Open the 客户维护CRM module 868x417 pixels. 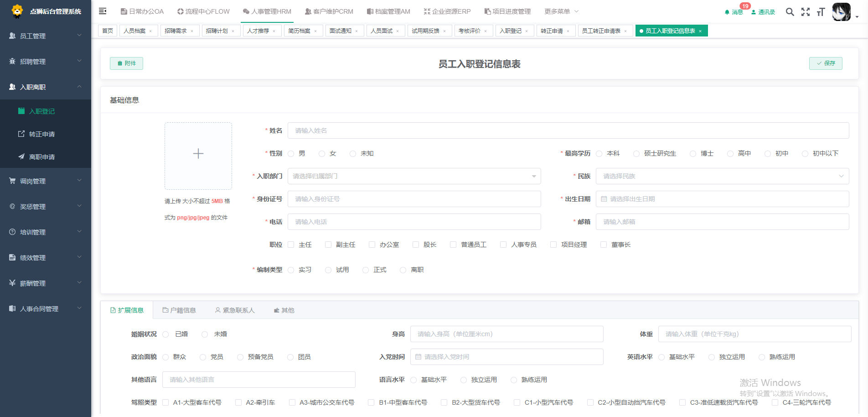[329, 11]
